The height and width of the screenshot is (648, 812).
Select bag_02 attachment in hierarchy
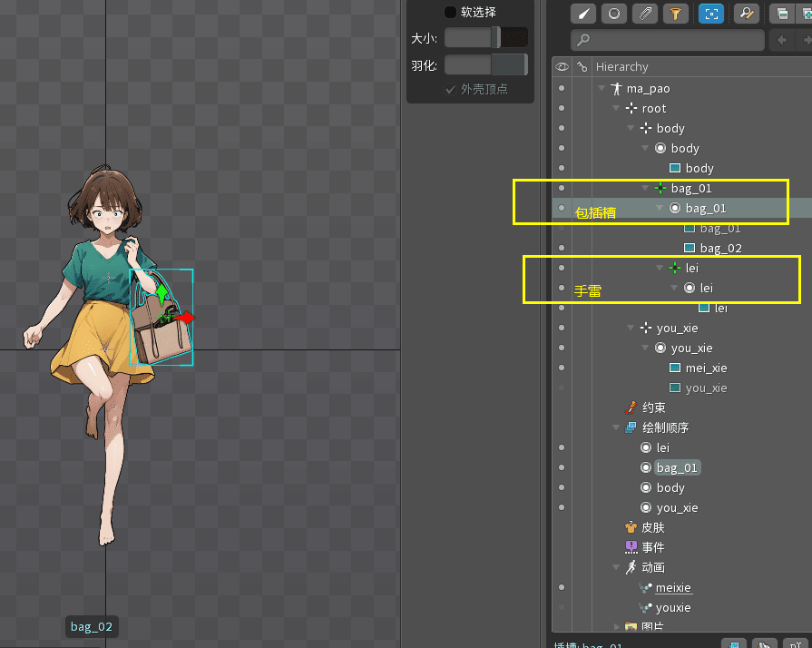pyautogui.click(x=720, y=248)
